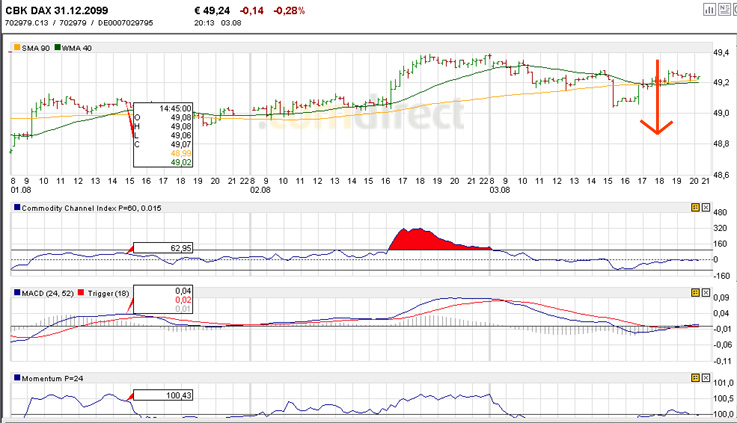Open the bar chart type icon
The height and width of the screenshot is (423, 737).
pos(709,9)
